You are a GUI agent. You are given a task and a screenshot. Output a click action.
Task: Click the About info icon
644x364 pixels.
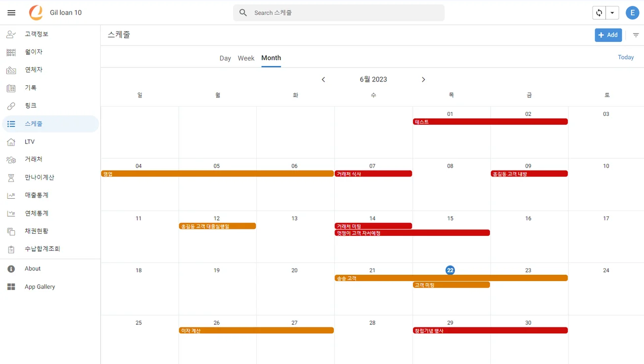tap(11, 269)
